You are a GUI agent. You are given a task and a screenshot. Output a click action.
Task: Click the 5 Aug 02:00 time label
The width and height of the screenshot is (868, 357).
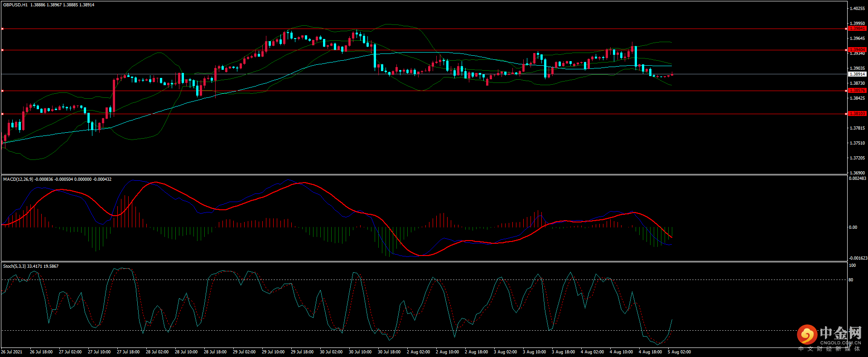coord(679,352)
